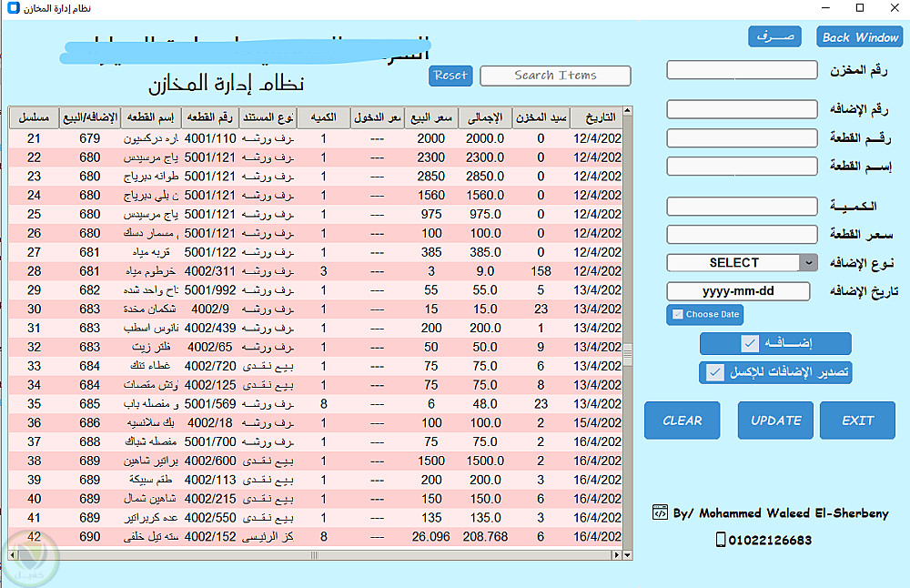Click the code icon beside author name

(660, 512)
